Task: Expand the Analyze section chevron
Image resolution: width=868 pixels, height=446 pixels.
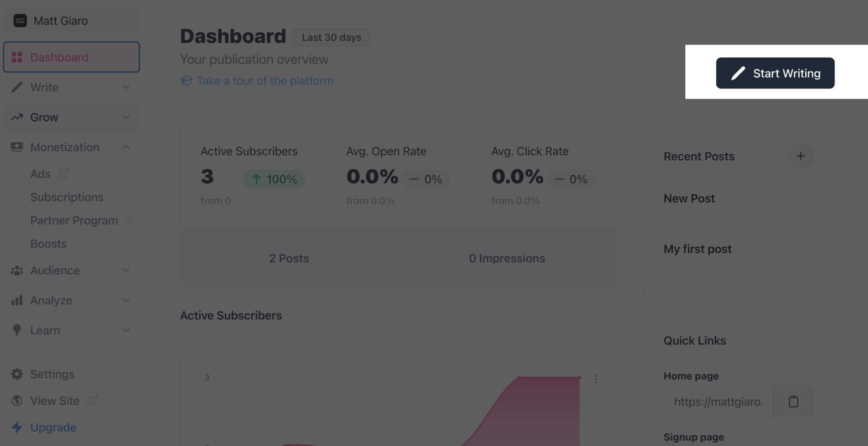Action: pos(126,300)
